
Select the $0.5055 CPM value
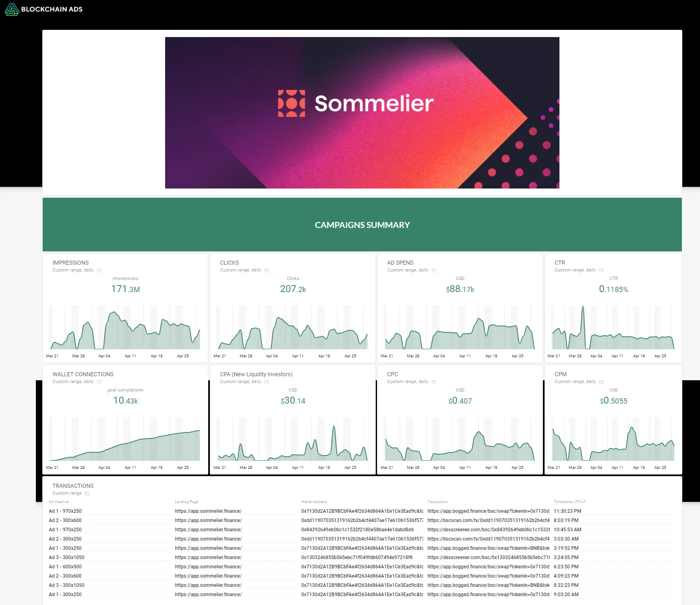coord(613,400)
